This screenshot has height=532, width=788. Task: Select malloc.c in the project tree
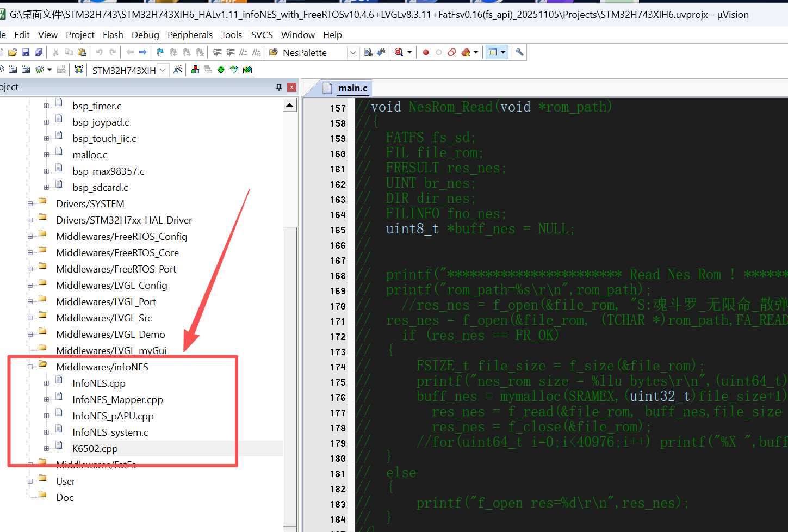[90, 155]
